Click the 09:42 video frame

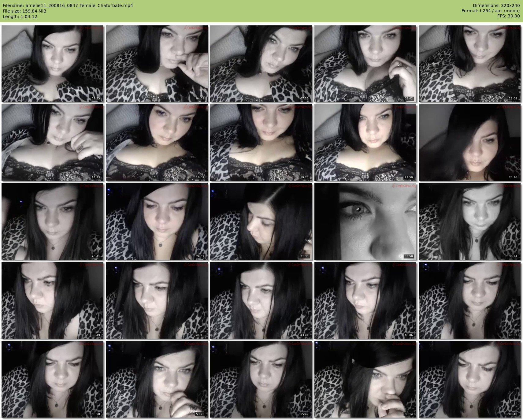[x=365, y=64]
